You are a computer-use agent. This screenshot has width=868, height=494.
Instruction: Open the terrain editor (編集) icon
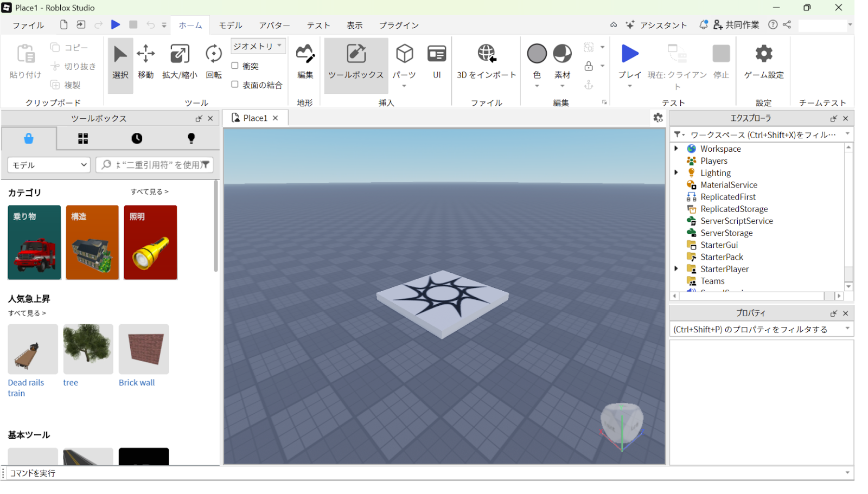(x=305, y=61)
